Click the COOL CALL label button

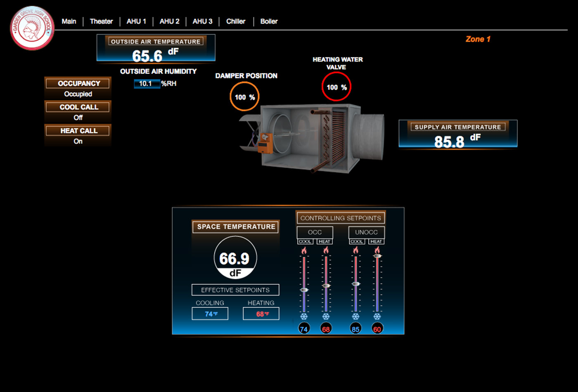coord(78,107)
